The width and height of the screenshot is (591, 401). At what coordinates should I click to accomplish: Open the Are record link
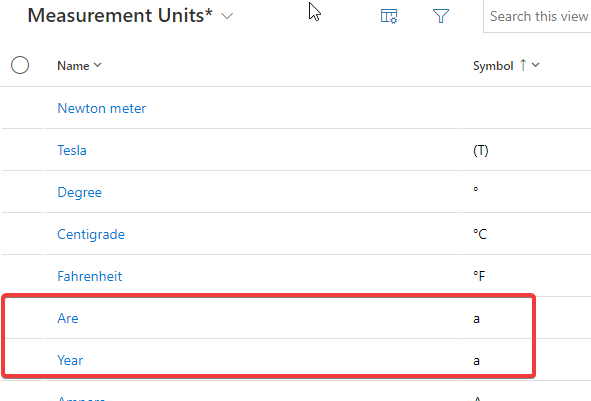[68, 318]
